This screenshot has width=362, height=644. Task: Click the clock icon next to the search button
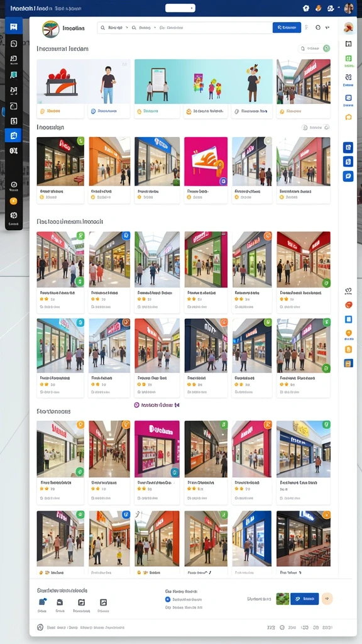point(317,28)
